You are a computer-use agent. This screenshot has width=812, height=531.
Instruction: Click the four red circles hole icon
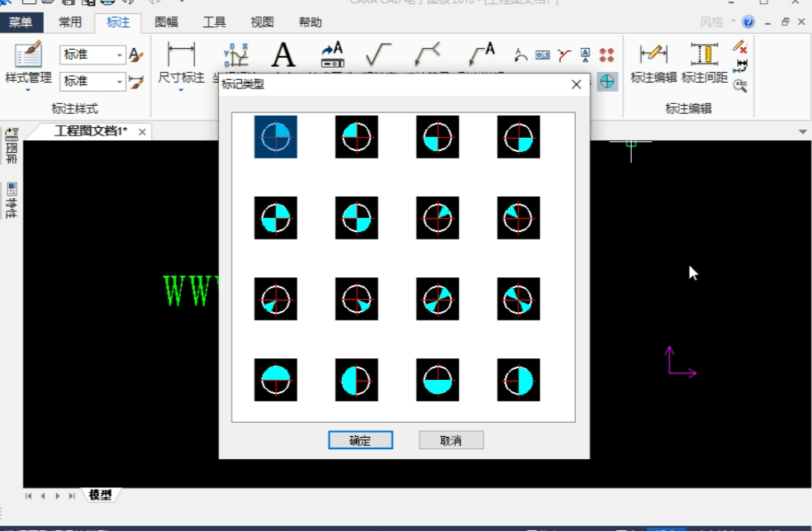pyautogui.click(x=607, y=55)
